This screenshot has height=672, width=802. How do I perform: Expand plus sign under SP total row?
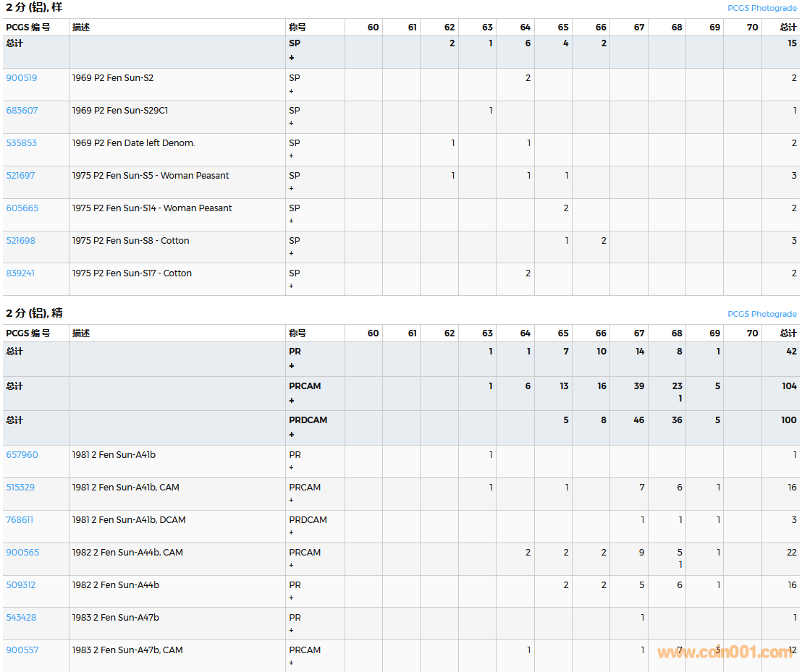[292, 58]
